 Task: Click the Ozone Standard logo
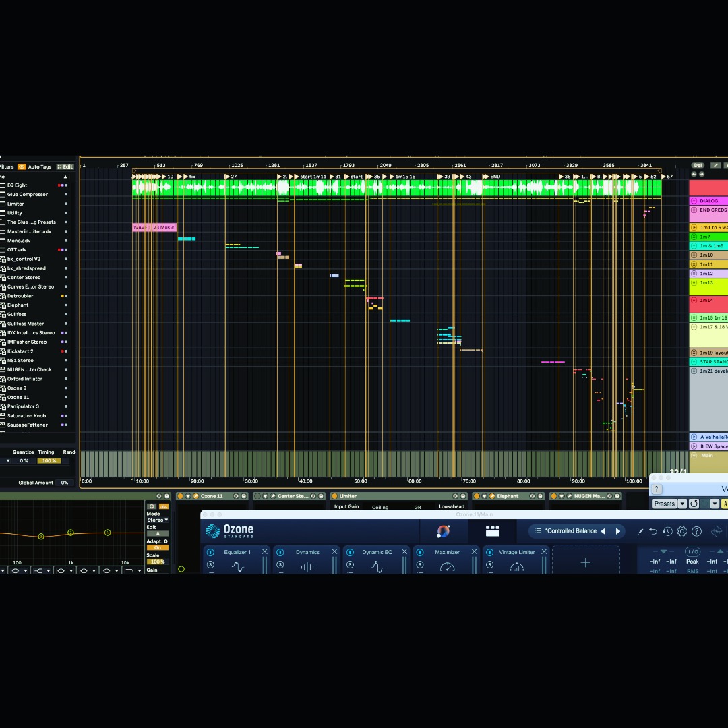click(230, 531)
